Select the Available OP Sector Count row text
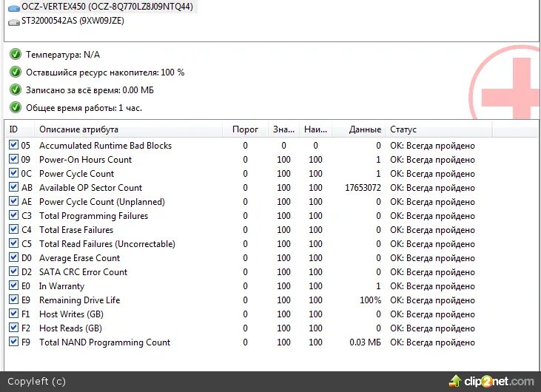Viewport: 541px width, 392px height. point(91,188)
